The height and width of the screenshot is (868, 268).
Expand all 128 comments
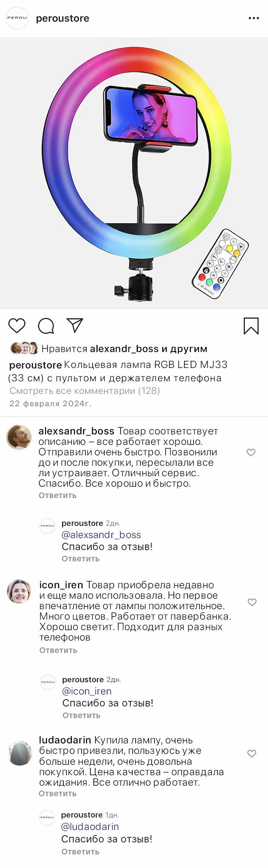[x=85, y=391]
